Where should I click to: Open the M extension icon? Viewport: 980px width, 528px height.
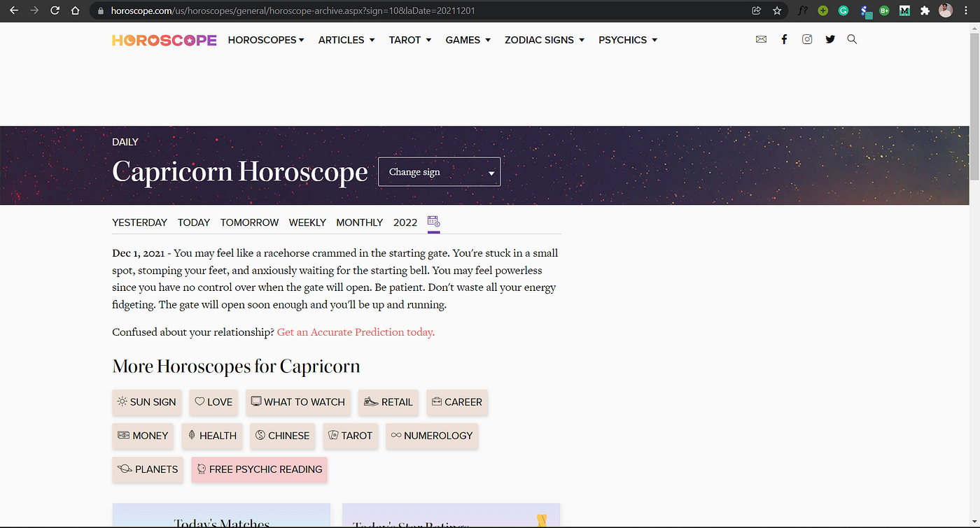[x=905, y=10]
